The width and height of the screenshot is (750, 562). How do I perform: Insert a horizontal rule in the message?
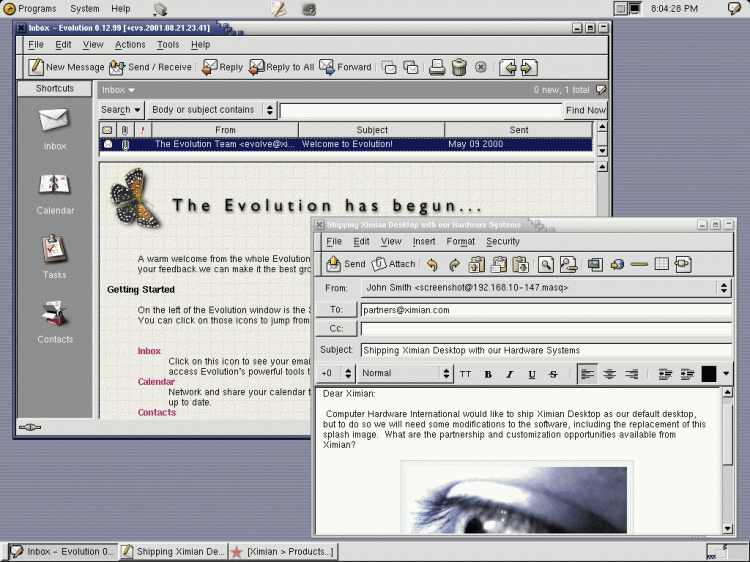pos(639,264)
